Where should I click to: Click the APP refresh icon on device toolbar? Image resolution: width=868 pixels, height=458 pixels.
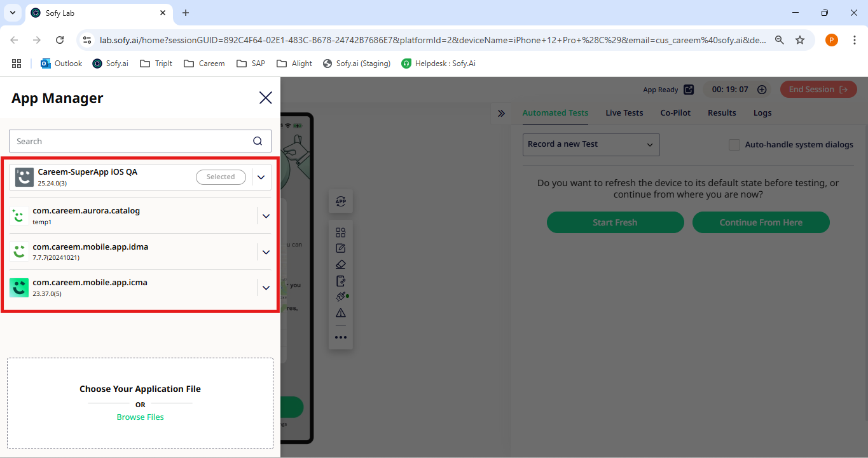pos(341,201)
